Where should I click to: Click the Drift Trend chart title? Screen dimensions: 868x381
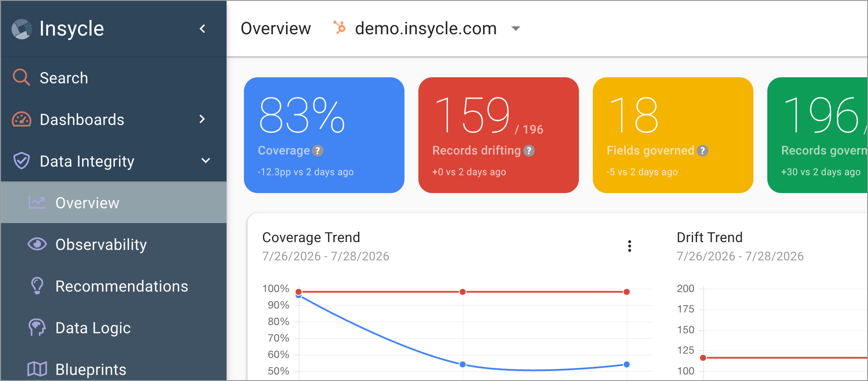tap(710, 237)
